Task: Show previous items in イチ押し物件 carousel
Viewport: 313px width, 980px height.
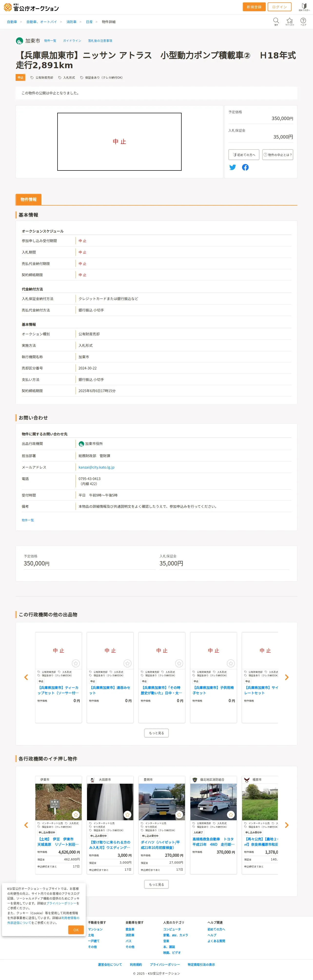Action: [x=26, y=825]
